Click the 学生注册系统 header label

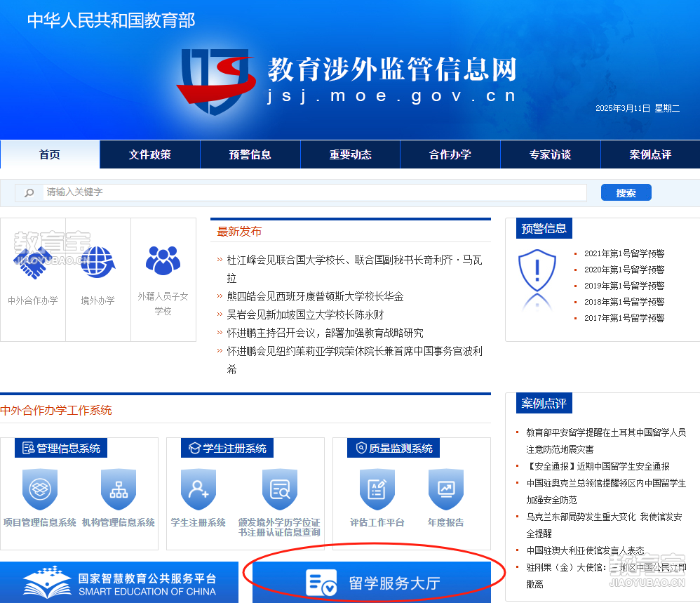coord(227,448)
